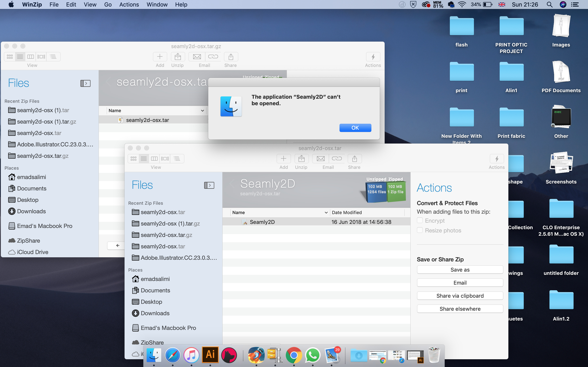The height and width of the screenshot is (367, 588).
Task: Click the Unzip icon in seamly2d-osx.tar window
Action: click(301, 159)
